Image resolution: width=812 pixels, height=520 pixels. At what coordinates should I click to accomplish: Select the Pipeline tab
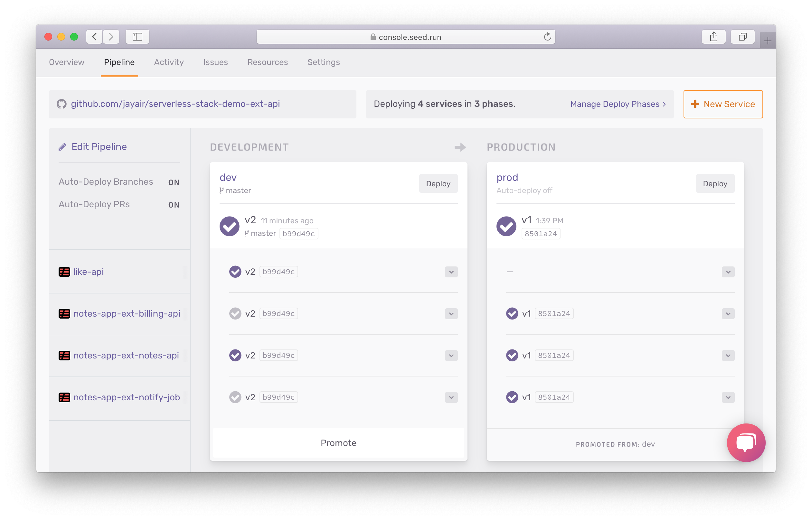coord(119,61)
